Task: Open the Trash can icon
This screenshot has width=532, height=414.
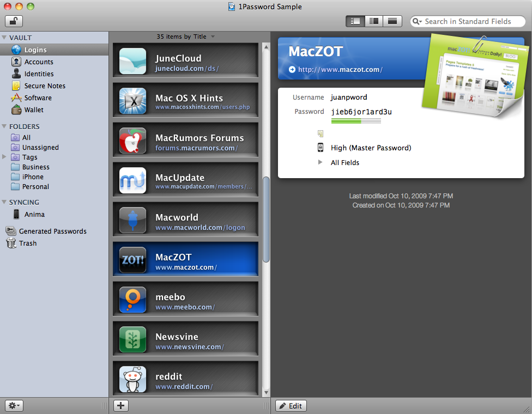Action: pyautogui.click(x=11, y=243)
